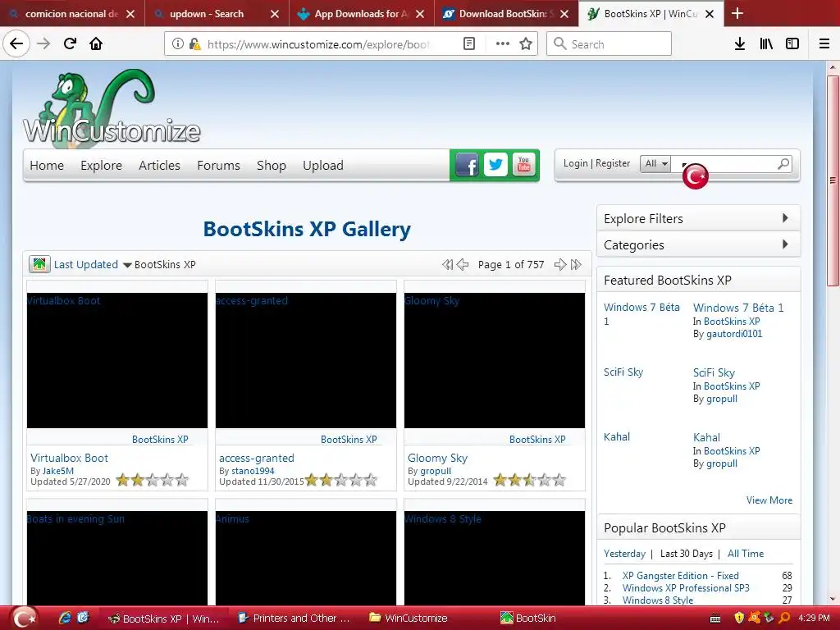This screenshot has width=840, height=630.
Task: Go to next gallery page arrow
Action: (560, 265)
